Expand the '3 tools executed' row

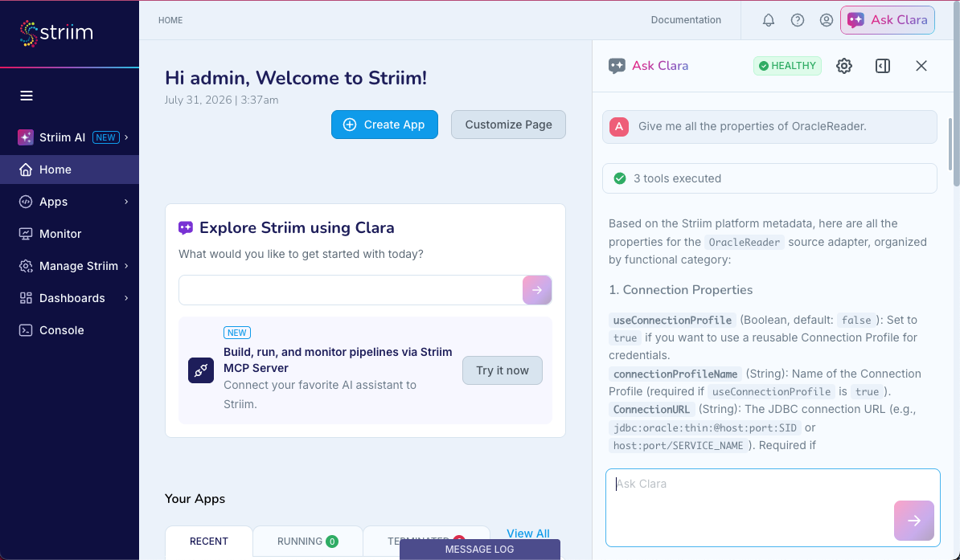[769, 178]
